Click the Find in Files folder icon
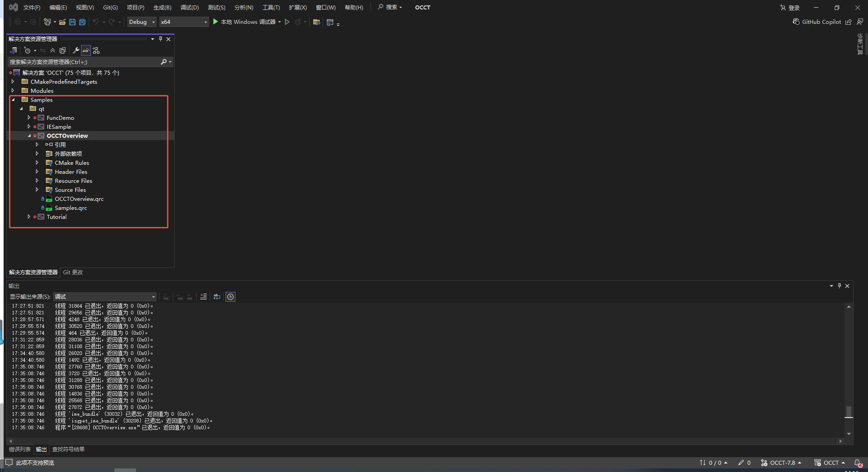 (x=316, y=22)
